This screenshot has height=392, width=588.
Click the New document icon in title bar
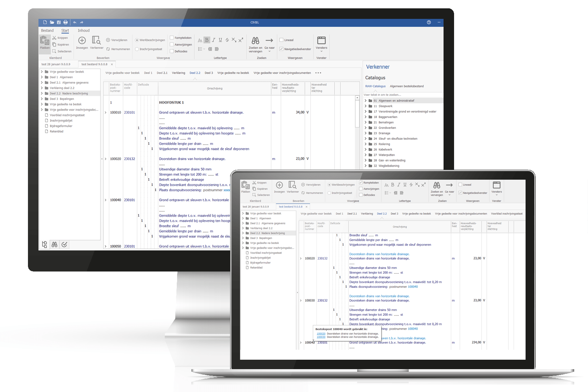point(45,23)
